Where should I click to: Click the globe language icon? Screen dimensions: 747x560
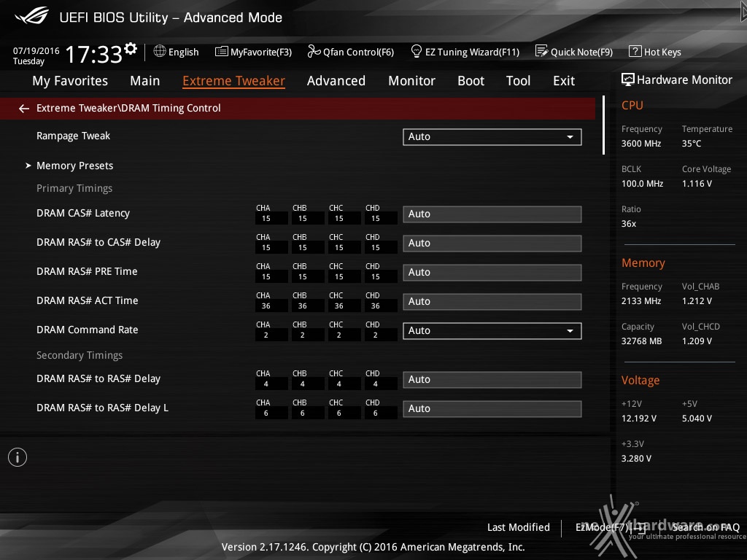[160, 51]
